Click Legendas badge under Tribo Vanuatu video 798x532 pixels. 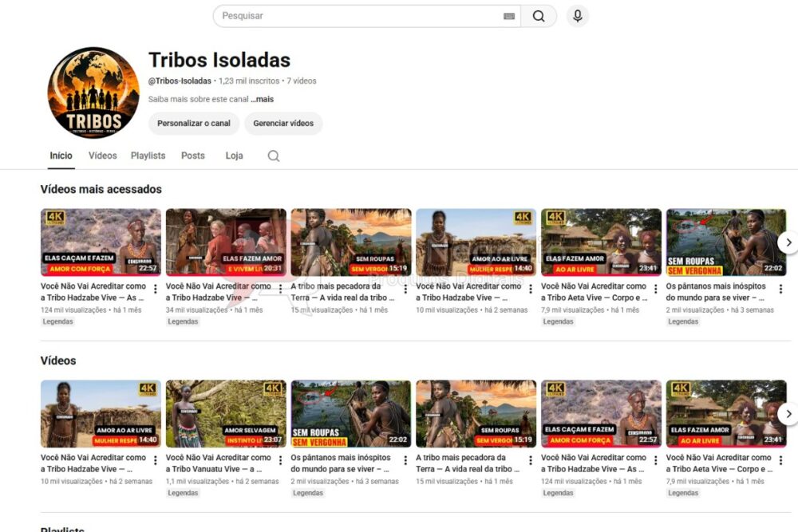(x=183, y=493)
